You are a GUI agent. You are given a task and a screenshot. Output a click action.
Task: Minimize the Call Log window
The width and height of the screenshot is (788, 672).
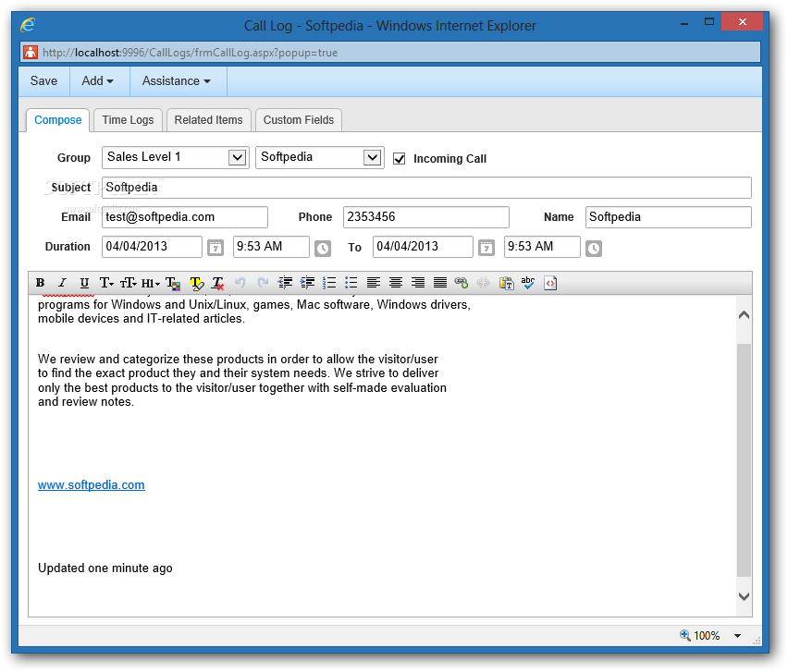coord(684,22)
